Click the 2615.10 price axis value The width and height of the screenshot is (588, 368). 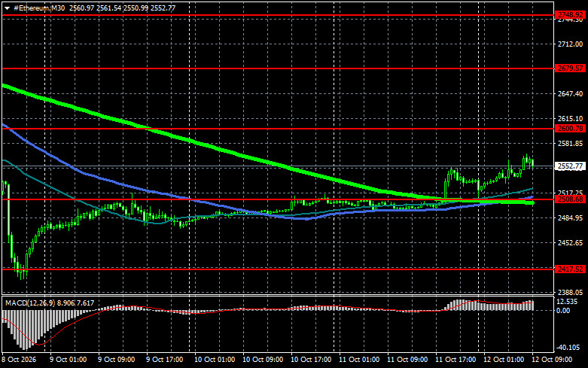click(571, 118)
